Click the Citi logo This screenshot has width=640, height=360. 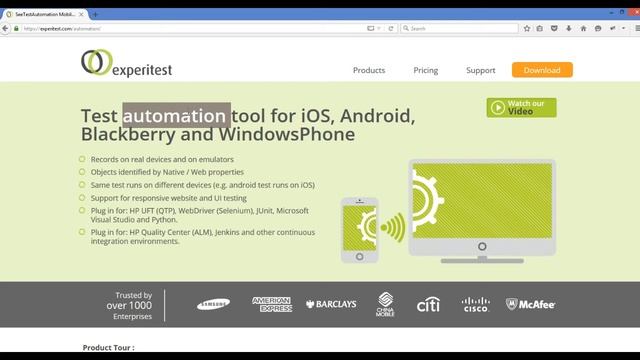[428, 304]
